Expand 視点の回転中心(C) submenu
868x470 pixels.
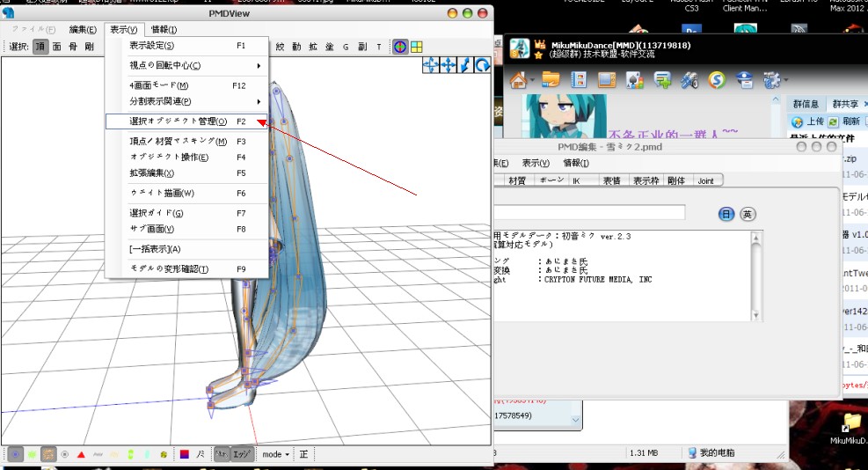pyautogui.click(x=187, y=65)
